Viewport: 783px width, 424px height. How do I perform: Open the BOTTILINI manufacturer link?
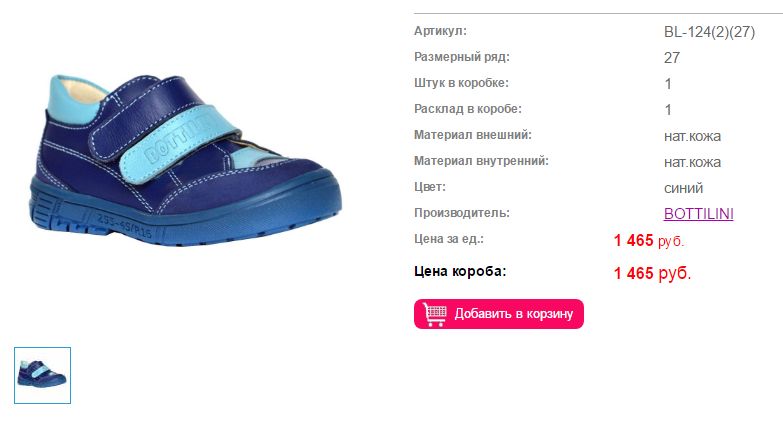pyautogui.click(x=698, y=214)
